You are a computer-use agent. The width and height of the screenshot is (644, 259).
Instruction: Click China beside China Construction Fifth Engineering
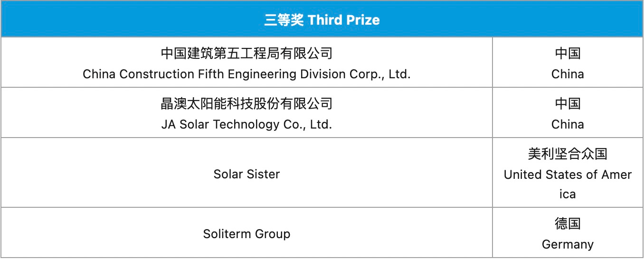568,74
